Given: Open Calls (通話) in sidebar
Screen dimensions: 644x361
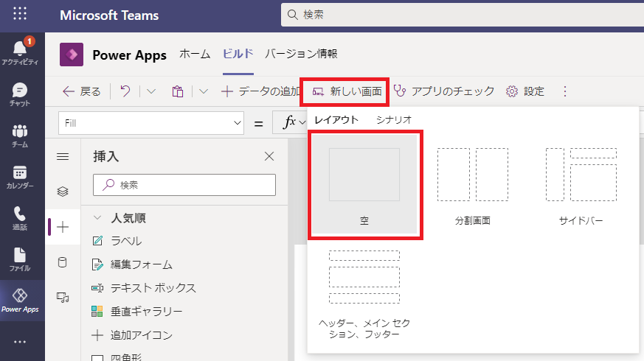Looking at the screenshot, I should [x=20, y=219].
